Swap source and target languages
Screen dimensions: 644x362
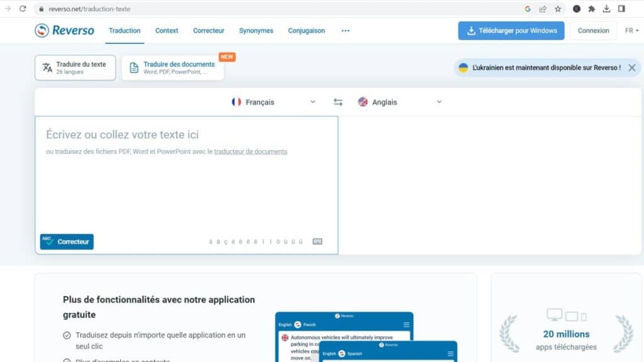point(338,102)
